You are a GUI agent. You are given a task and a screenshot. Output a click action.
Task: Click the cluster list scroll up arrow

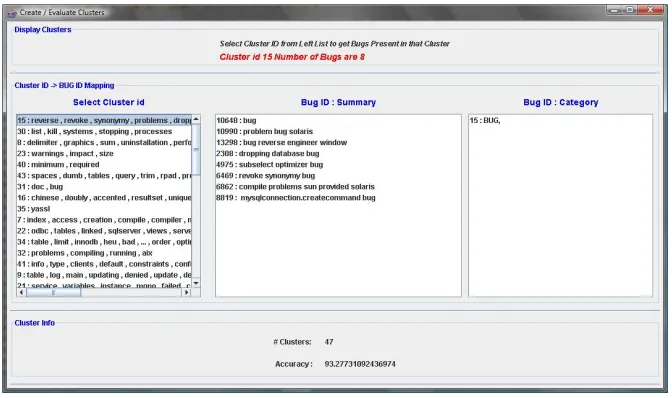(x=196, y=119)
